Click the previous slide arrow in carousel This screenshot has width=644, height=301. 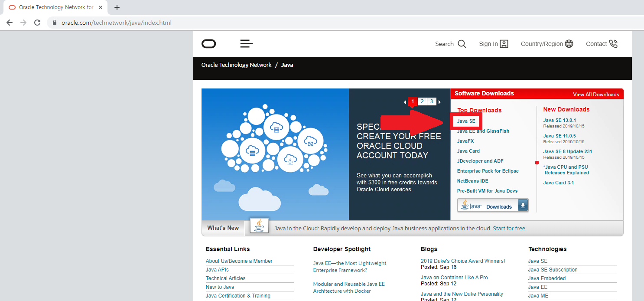point(405,102)
